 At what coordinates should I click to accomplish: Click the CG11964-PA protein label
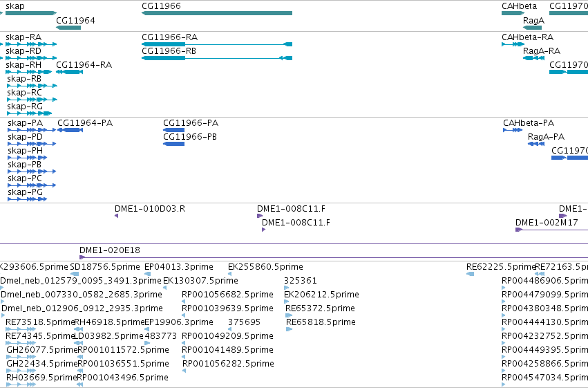pos(85,123)
